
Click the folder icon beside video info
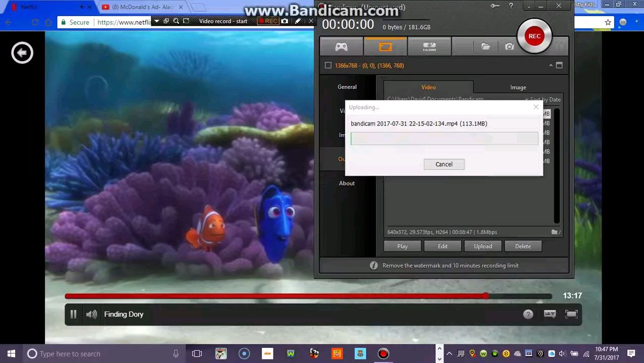[x=556, y=232]
